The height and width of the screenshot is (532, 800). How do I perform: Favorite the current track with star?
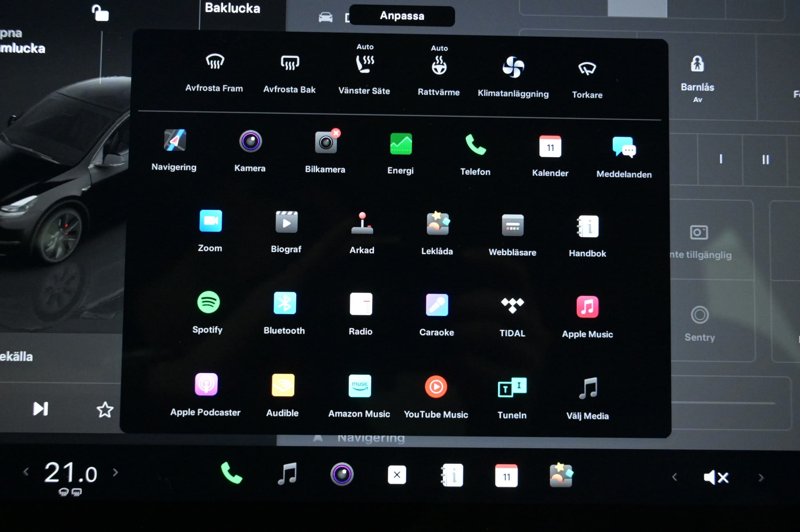point(105,409)
